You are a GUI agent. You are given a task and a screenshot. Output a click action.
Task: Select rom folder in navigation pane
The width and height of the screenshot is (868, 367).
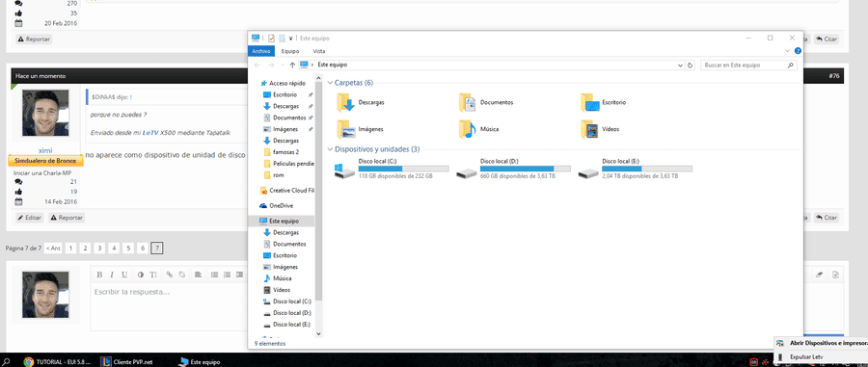coord(274,175)
